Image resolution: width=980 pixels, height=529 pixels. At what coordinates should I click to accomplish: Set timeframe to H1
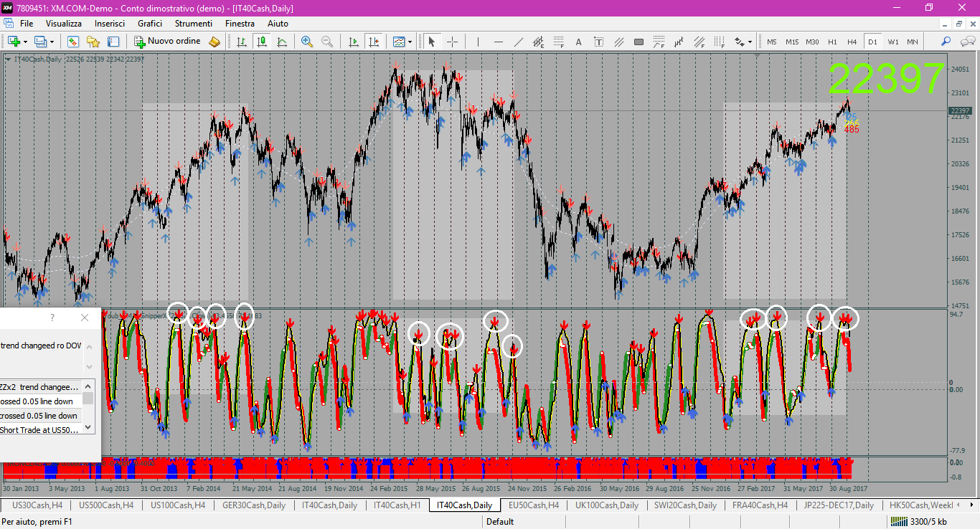tap(833, 42)
